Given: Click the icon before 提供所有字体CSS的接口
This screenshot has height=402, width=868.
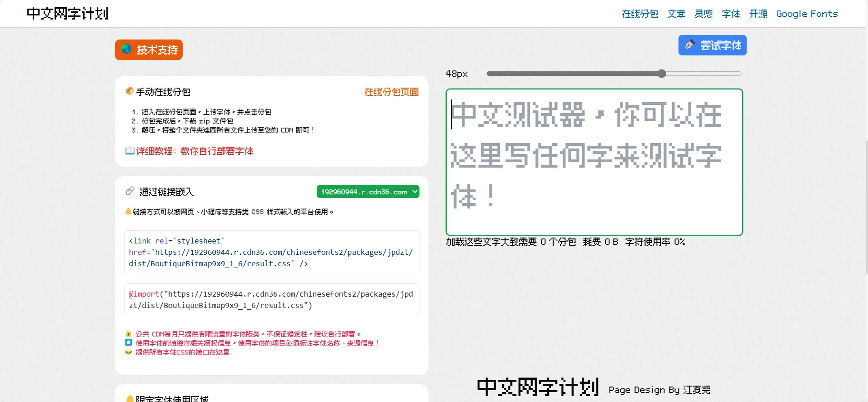Looking at the screenshot, I should point(129,352).
